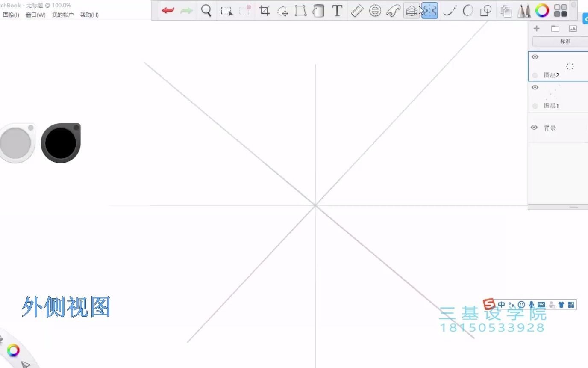Hide 图层1 using its eye icon
The image size is (588, 368).
(x=535, y=87)
